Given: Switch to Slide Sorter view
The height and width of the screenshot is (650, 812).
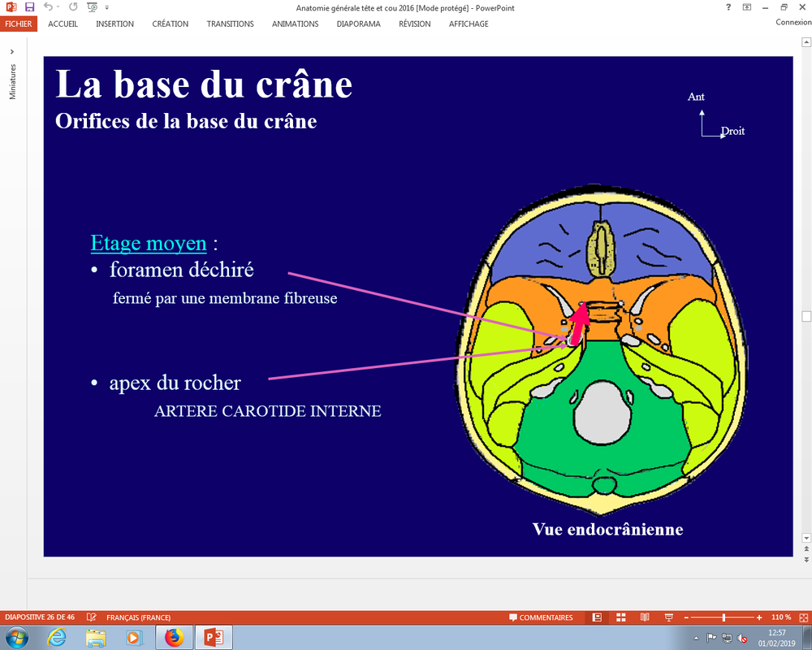Looking at the screenshot, I should [621, 617].
